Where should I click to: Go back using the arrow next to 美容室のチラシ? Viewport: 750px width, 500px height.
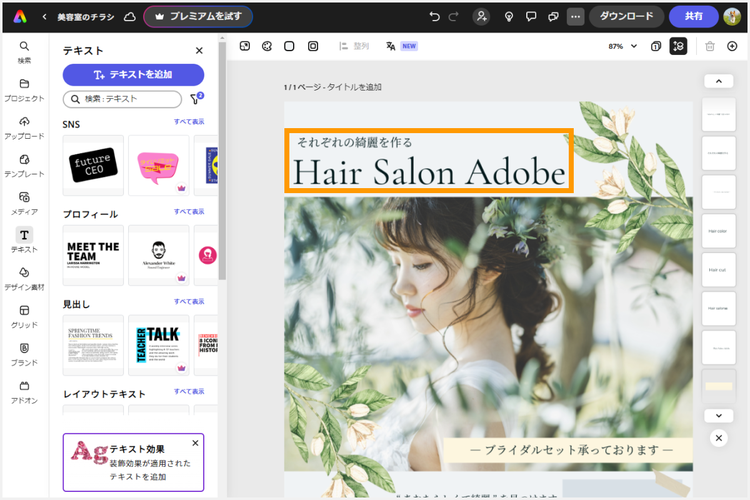tap(44, 17)
